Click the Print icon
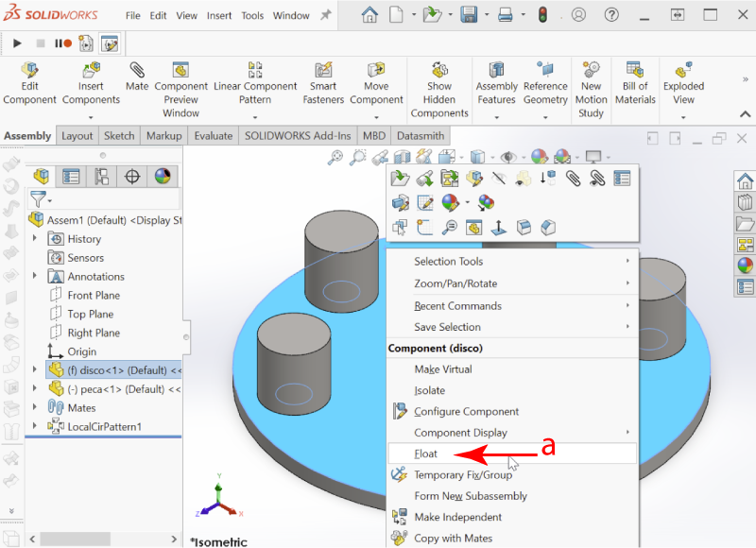The width and height of the screenshot is (756, 548). (505, 15)
